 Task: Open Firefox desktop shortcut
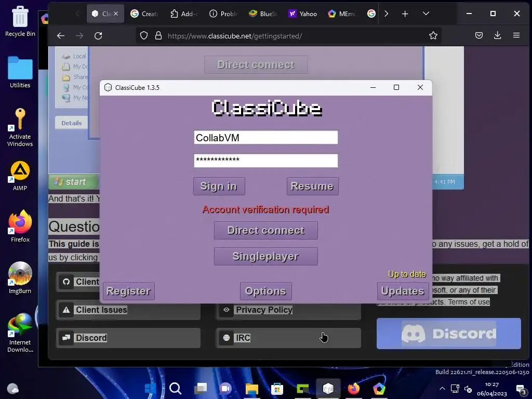click(20, 227)
